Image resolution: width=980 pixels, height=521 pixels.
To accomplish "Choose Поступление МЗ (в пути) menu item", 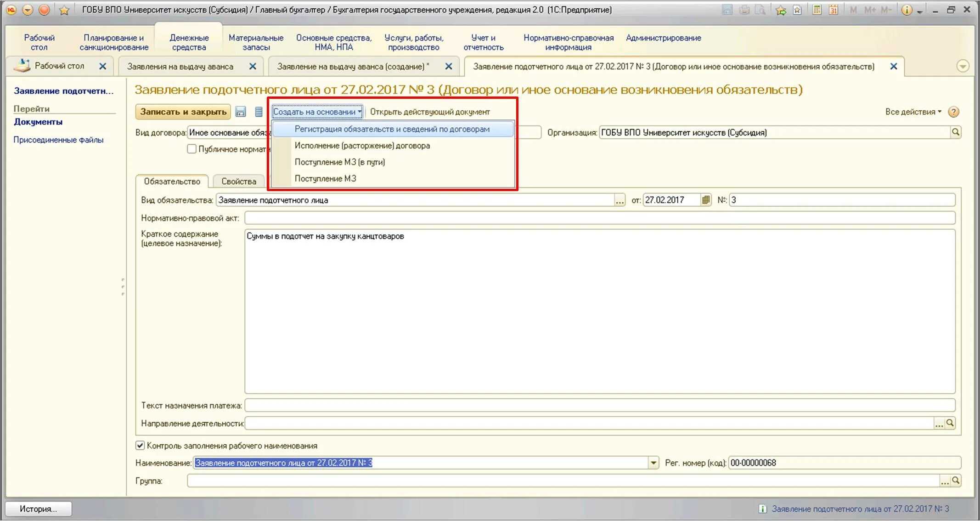I will tap(393, 162).
